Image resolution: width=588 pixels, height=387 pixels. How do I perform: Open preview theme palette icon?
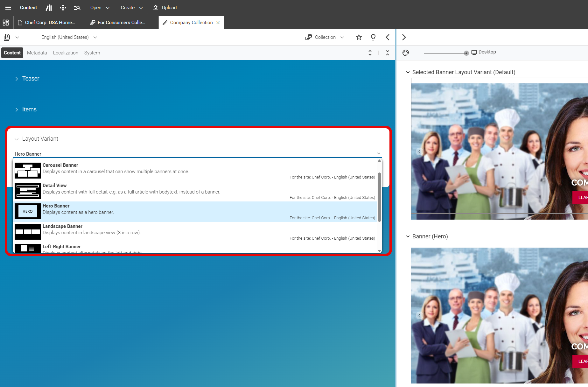(x=406, y=53)
